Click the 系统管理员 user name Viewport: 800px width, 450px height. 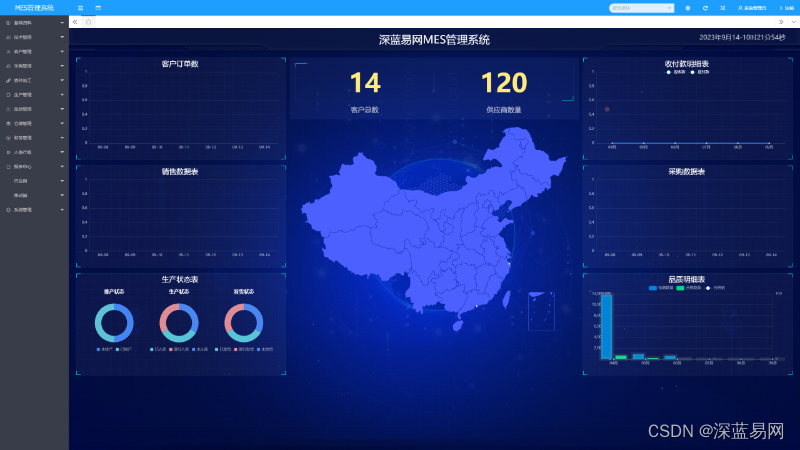755,8
